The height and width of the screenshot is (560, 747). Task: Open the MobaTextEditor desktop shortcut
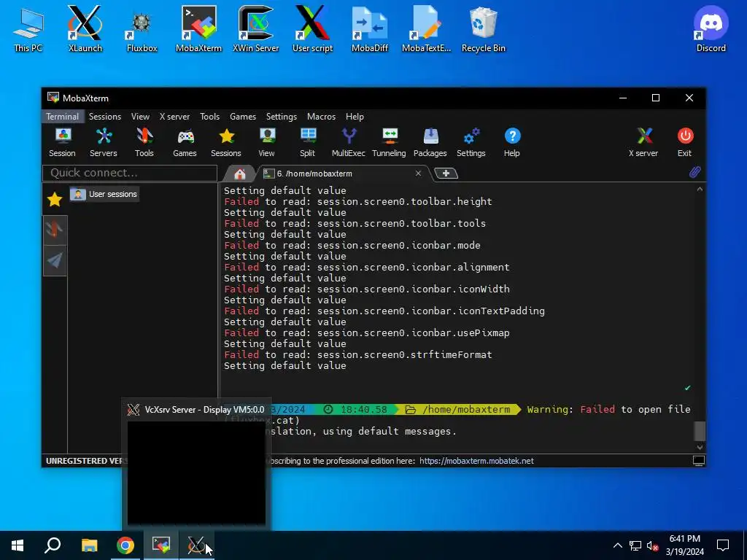click(426, 29)
